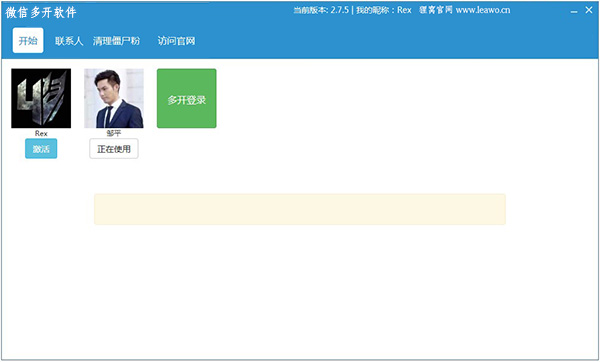Minimize the 微信多开软件 window

click(574, 11)
